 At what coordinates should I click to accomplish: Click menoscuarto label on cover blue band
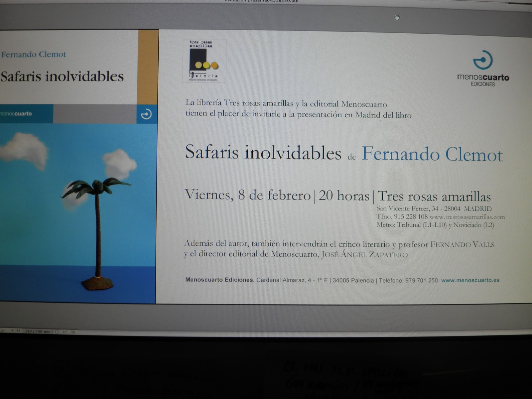(16, 114)
